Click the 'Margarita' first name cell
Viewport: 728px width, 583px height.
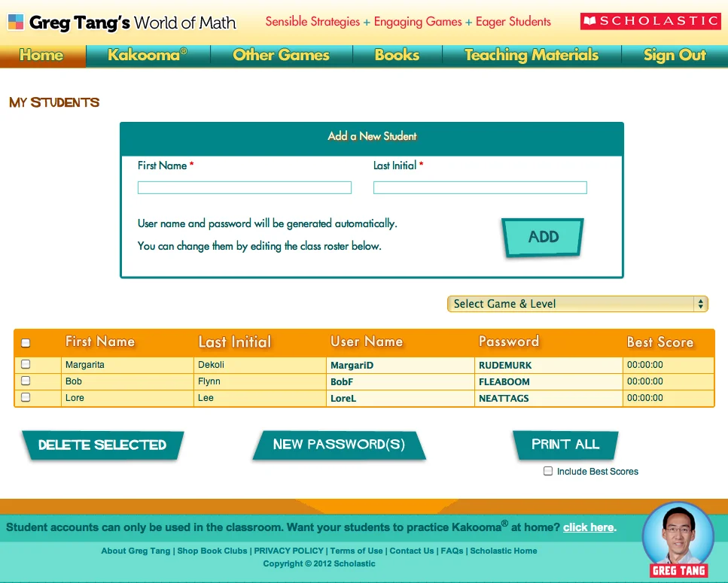tap(127, 365)
